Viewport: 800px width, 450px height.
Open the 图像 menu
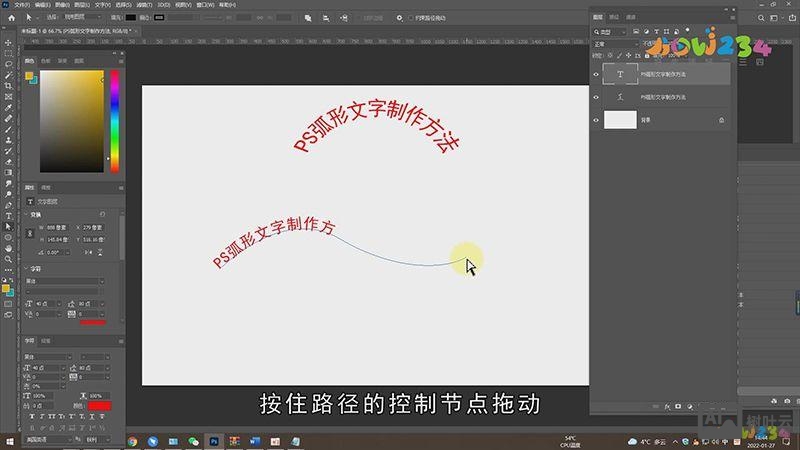(x=62, y=5)
